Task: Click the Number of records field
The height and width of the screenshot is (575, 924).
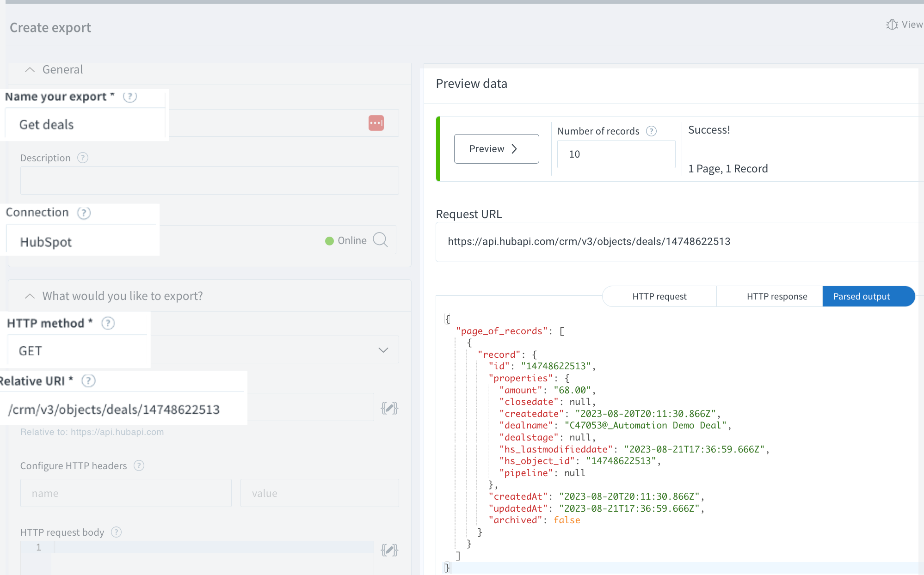Action: point(616,154)
